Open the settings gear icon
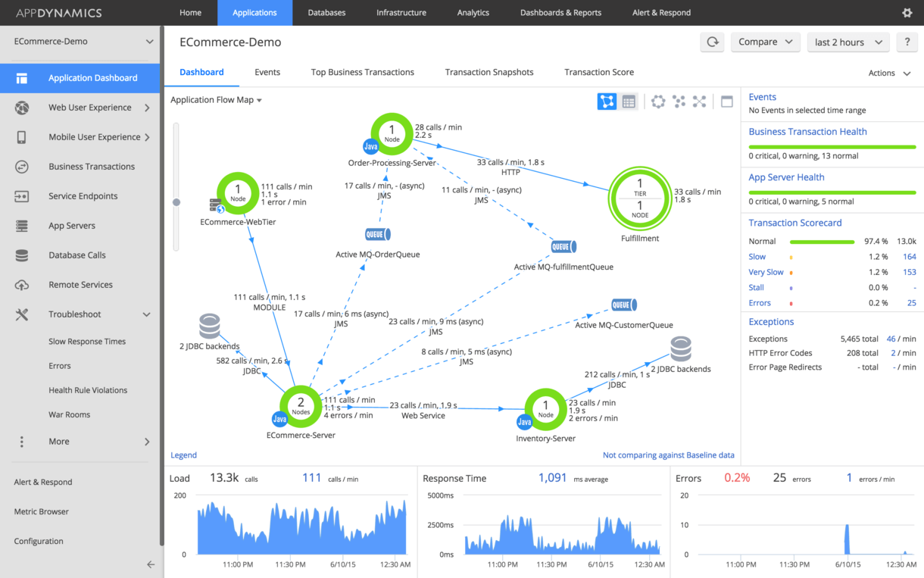The width and height of the screenshot is (924, 578). point(907,13)
